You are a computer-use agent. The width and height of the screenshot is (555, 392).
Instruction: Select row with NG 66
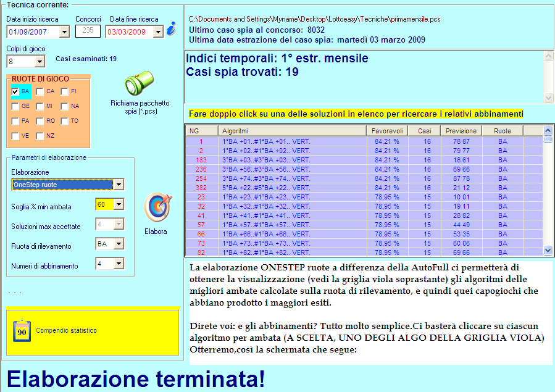point(364,234)
